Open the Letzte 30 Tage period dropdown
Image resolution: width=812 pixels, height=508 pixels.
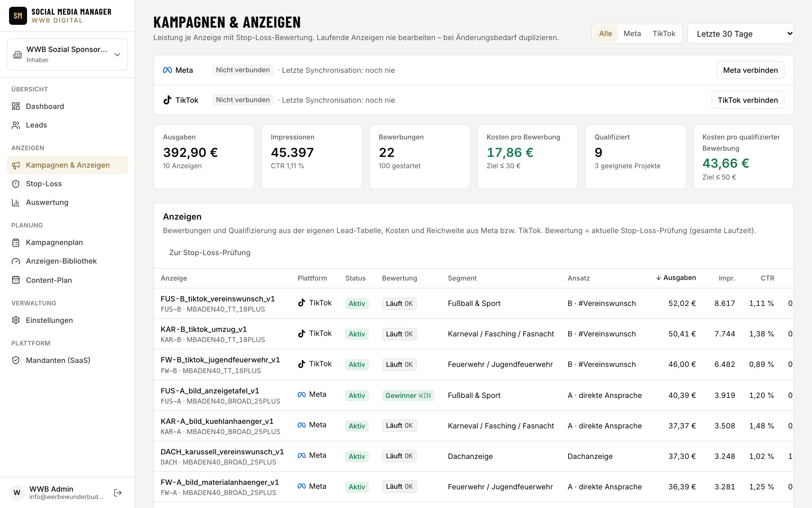(741, 34)
